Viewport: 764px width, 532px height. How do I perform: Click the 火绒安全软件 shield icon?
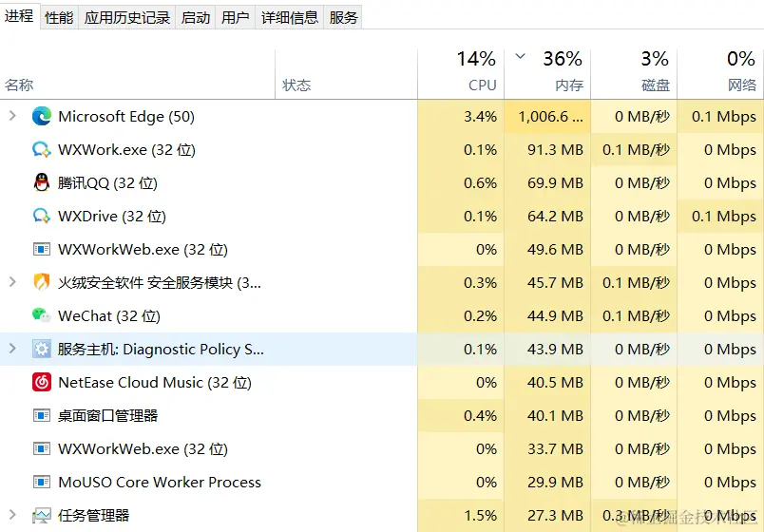[42, 282]
